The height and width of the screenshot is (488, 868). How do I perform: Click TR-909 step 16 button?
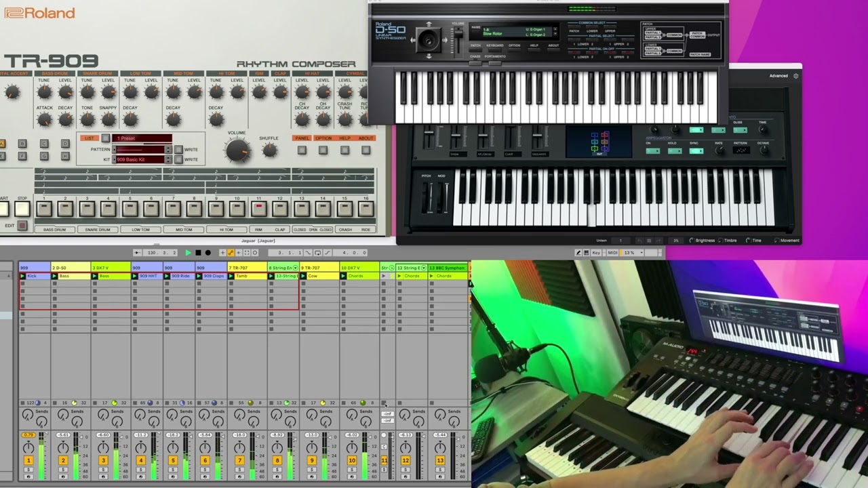tap(366, 209)
